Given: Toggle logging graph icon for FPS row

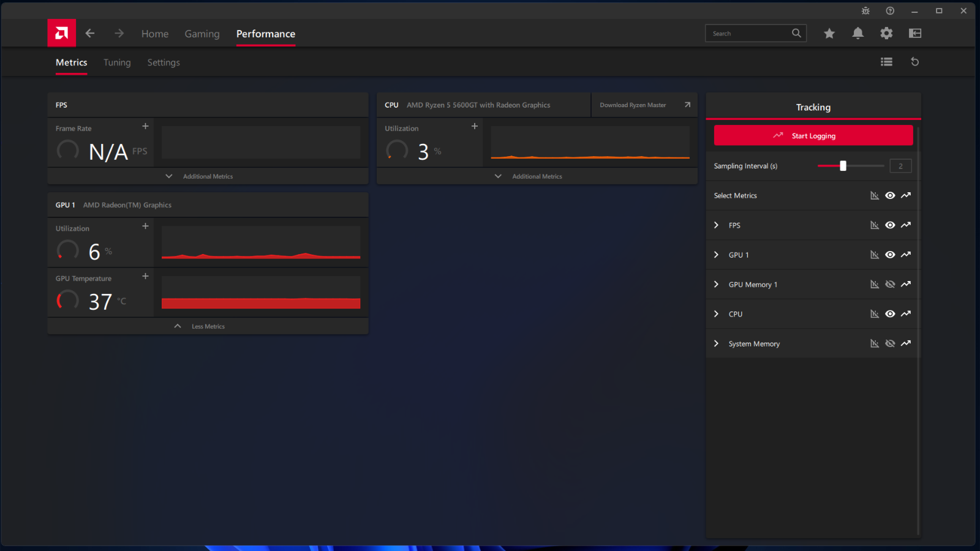Looking at the screenshot, I should [906, 225].
